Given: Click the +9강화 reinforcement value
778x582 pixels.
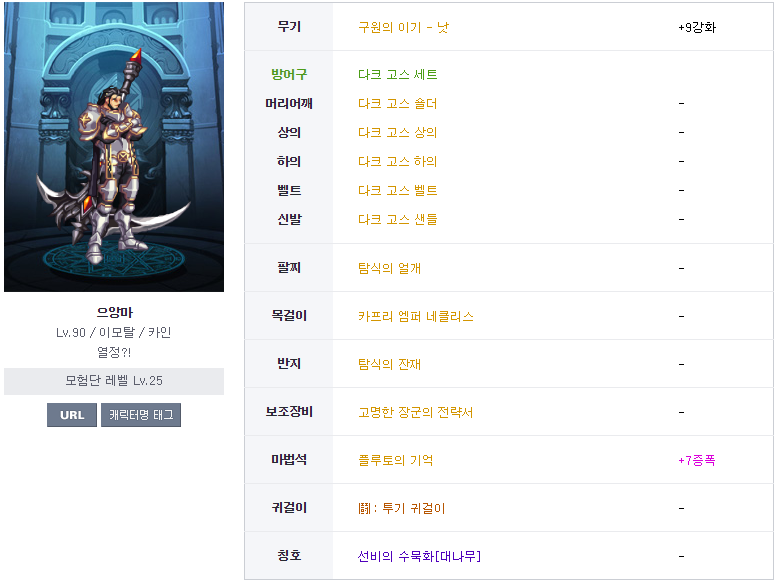Looking at the screenshot, I should point(697,27).
